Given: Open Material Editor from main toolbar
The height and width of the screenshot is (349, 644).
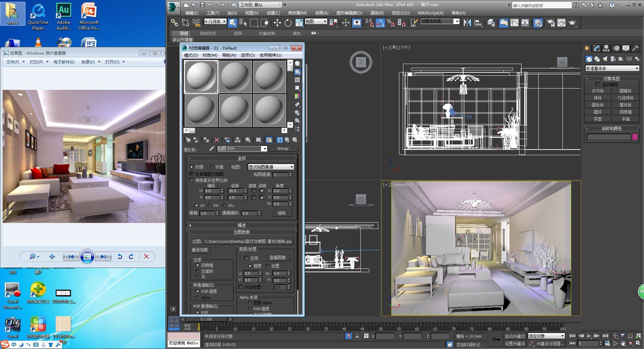Looking at the screenshot, I should pos(538,22).
